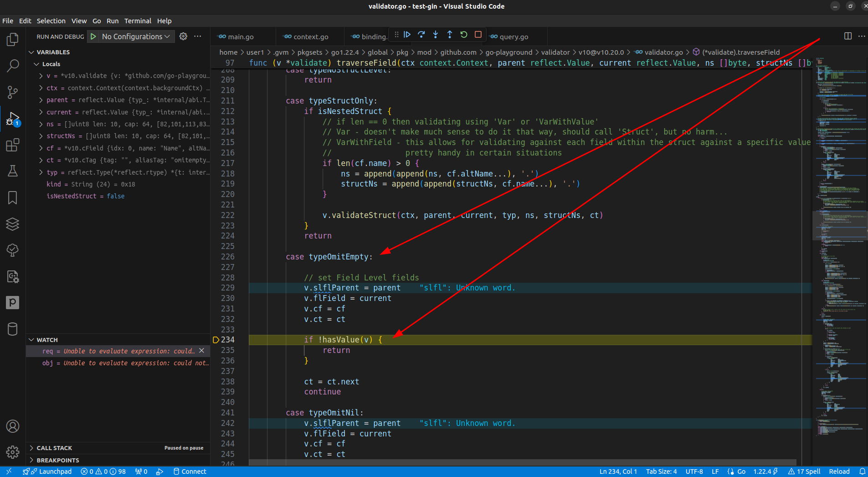This screenshot has height=477, width=868.
Task: Open the Bookmarks view icon
Action: pyautogui.click(x=13, y=197)
